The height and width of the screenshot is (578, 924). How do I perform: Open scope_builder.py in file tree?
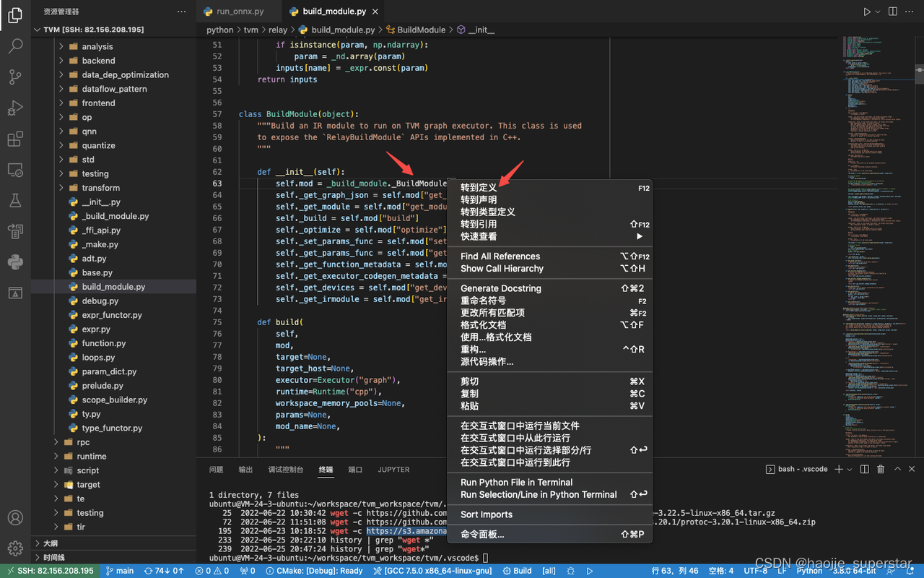pyautogui.click(x=114, y=400)
